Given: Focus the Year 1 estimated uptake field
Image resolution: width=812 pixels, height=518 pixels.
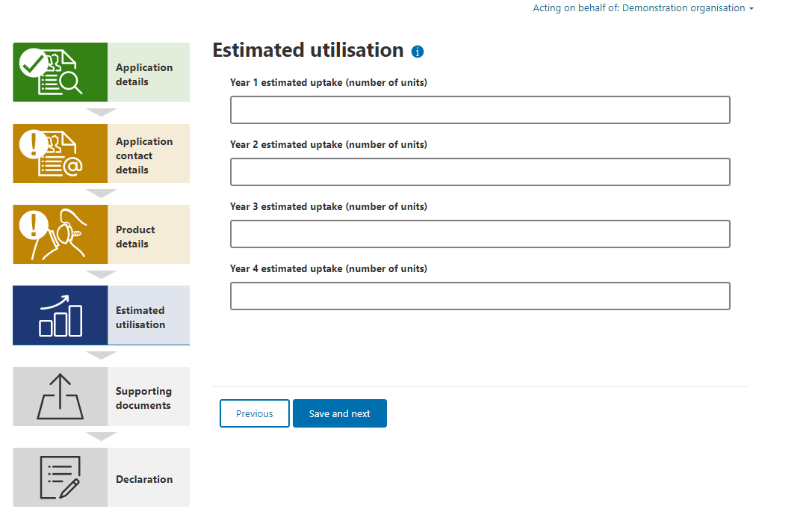Looking at the screenshot, I should tap(480, 110).
